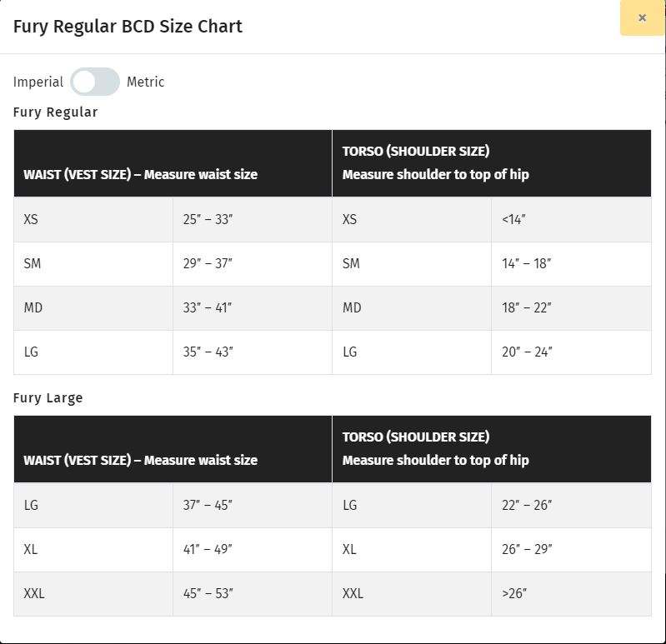Click the torso 14″ – 18″ cell
666x644 pixels.
point(527,264)
